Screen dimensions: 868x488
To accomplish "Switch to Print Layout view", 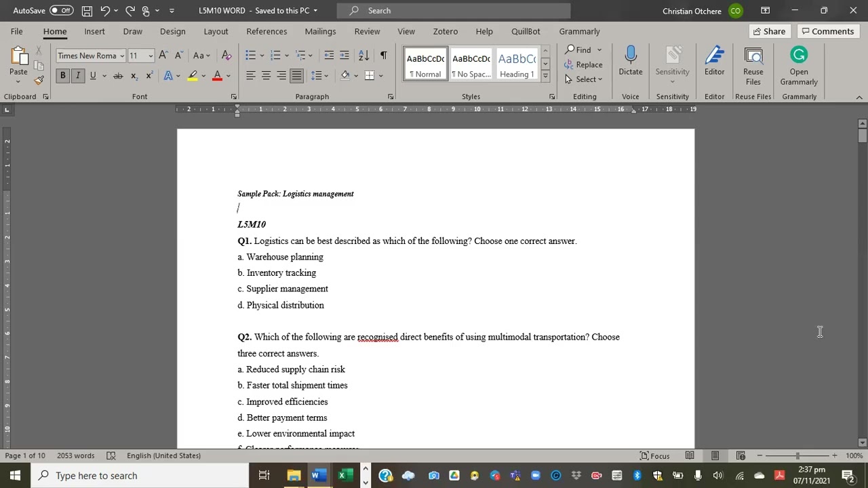I will [715, 455].
